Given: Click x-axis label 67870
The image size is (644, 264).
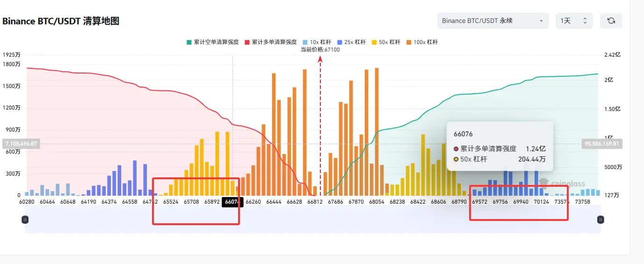Looking at the screenshot, I should 356,202.
